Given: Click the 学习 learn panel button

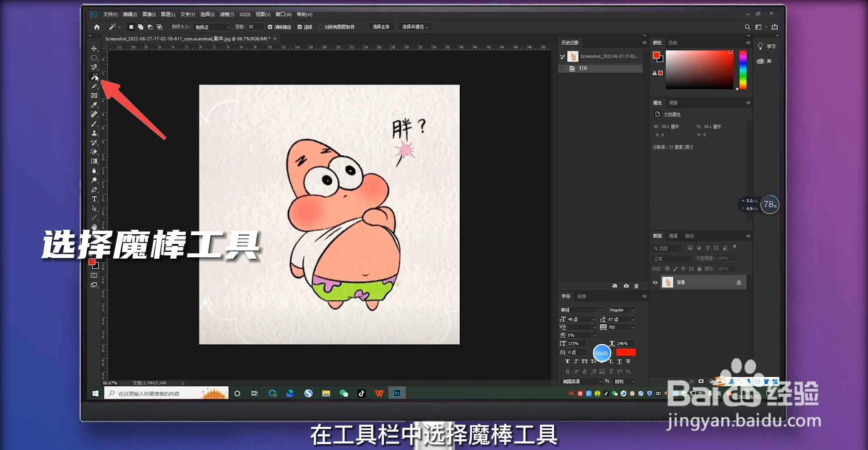Looking at the screenshot, I should pyautogui.click(x=767, y=47).
